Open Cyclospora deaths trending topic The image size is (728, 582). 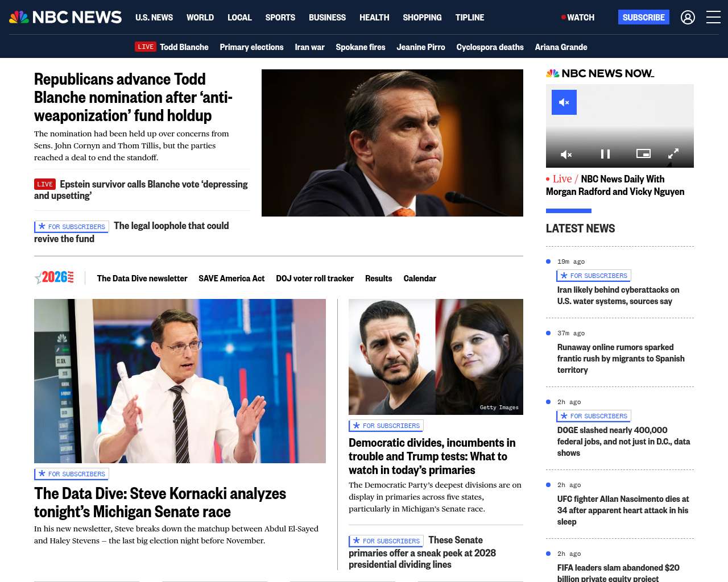tap(490, 47)
